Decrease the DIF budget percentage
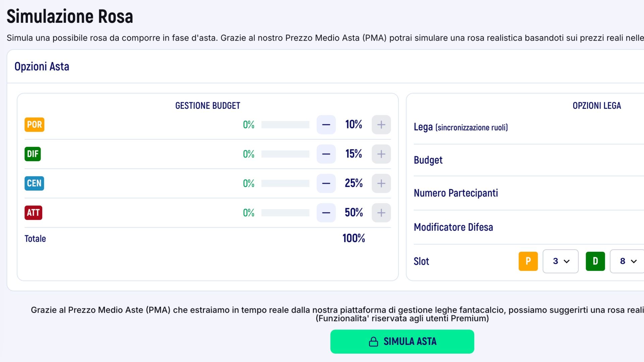The image size is (644, 362). [x=326, y=154]
